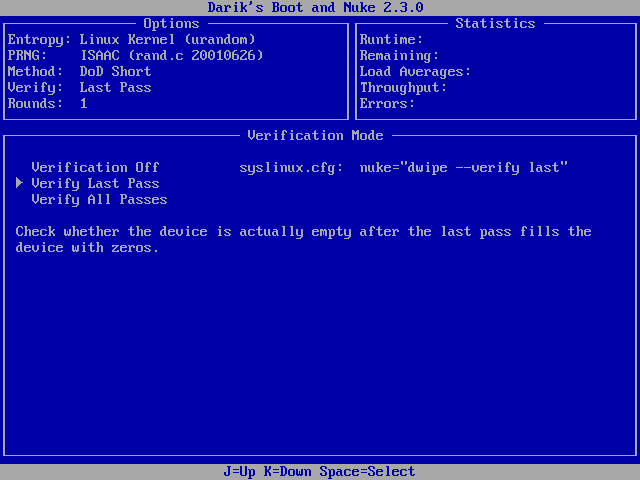
Task: Click the Throughput statistic label
Action: point(403,87)
